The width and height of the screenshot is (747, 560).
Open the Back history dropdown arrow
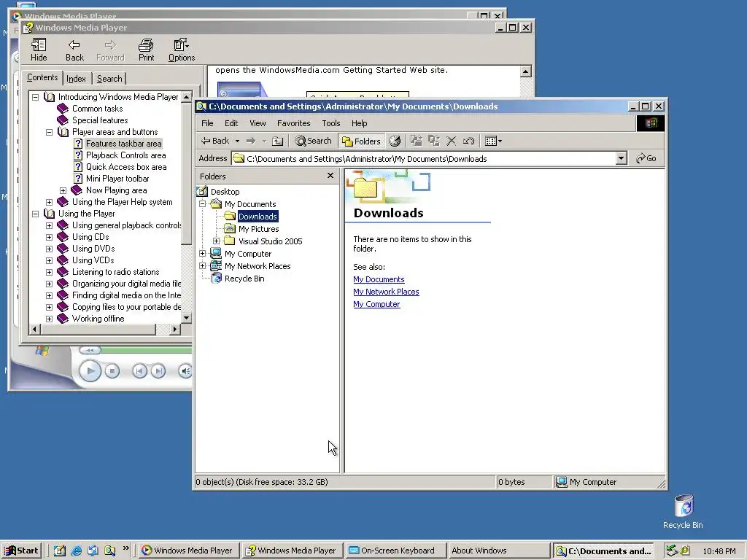[x=237, y=141]
